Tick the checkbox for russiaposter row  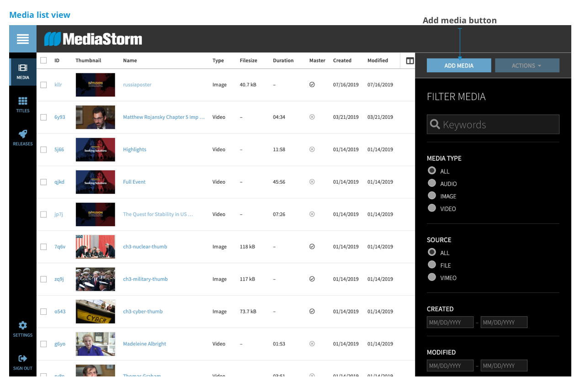coord(43,85)
